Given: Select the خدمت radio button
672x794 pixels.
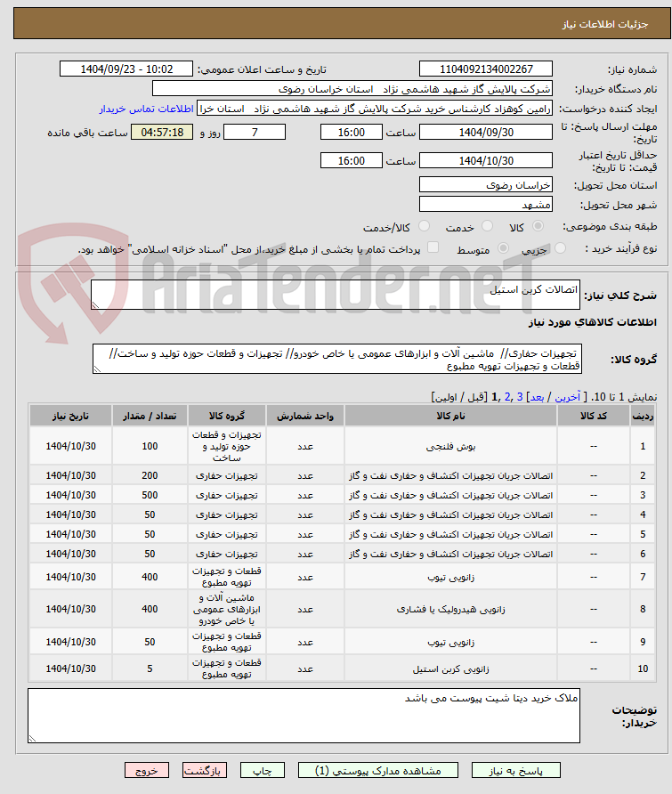Looking at the screenshot, I should click(487, 226).
